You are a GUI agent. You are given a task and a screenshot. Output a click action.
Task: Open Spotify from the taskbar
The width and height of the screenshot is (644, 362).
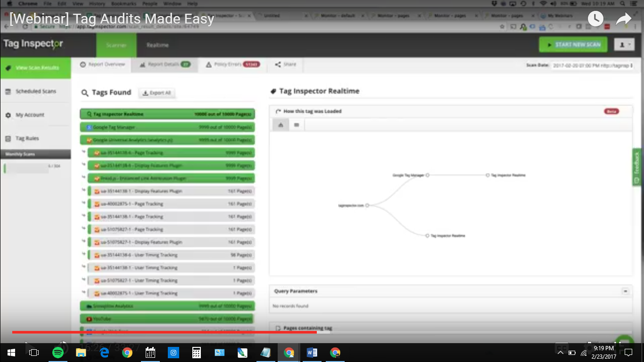pyautogui.click(x=58, y=353)
